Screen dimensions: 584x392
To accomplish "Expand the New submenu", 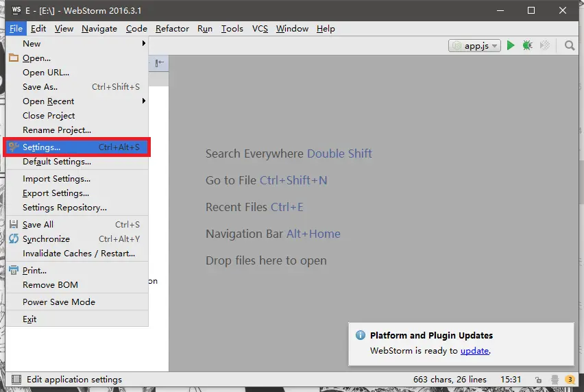I will (x=77, y=44).
